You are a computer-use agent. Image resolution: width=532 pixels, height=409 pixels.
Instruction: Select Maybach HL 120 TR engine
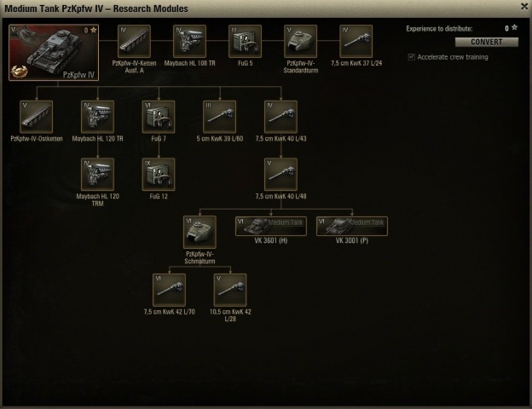97,117
